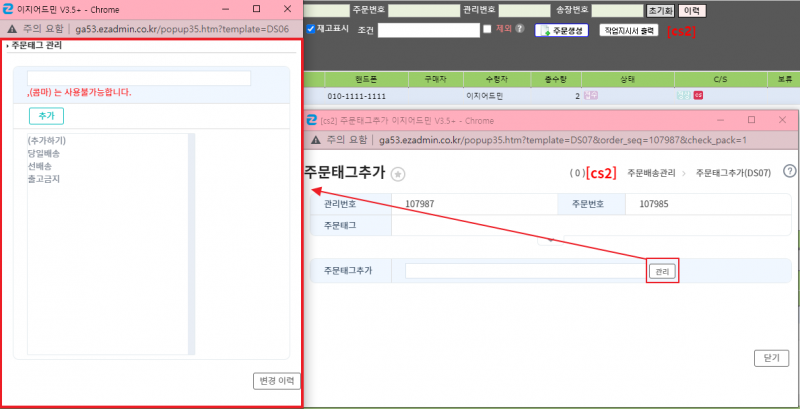Click the 주문번호 search field

(x=424, y=10)
